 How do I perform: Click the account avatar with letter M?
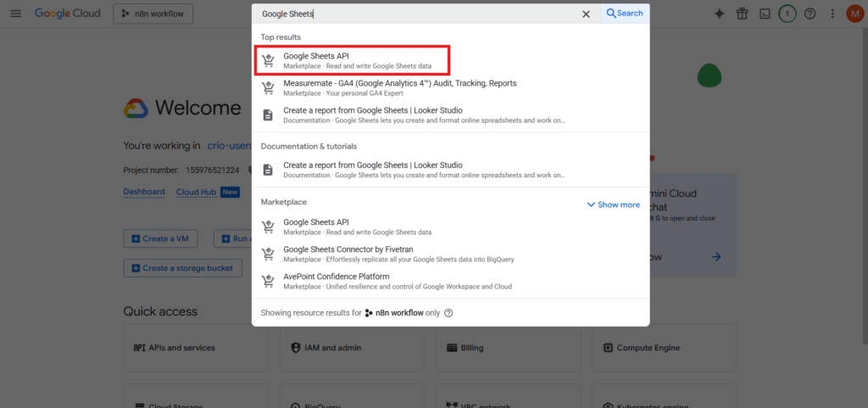(x=854, y=14)
